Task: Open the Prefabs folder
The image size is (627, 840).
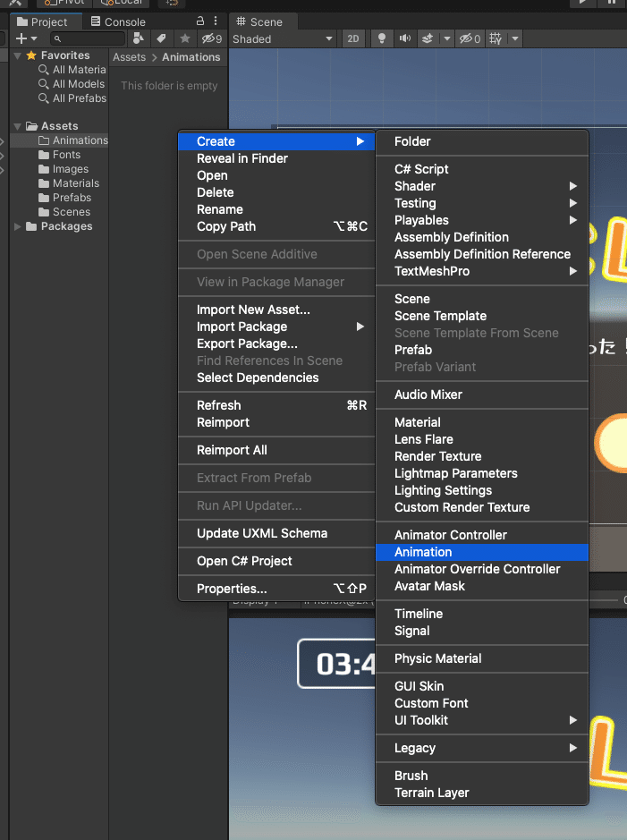Action: pyautogui.click(x=64, y=198)
